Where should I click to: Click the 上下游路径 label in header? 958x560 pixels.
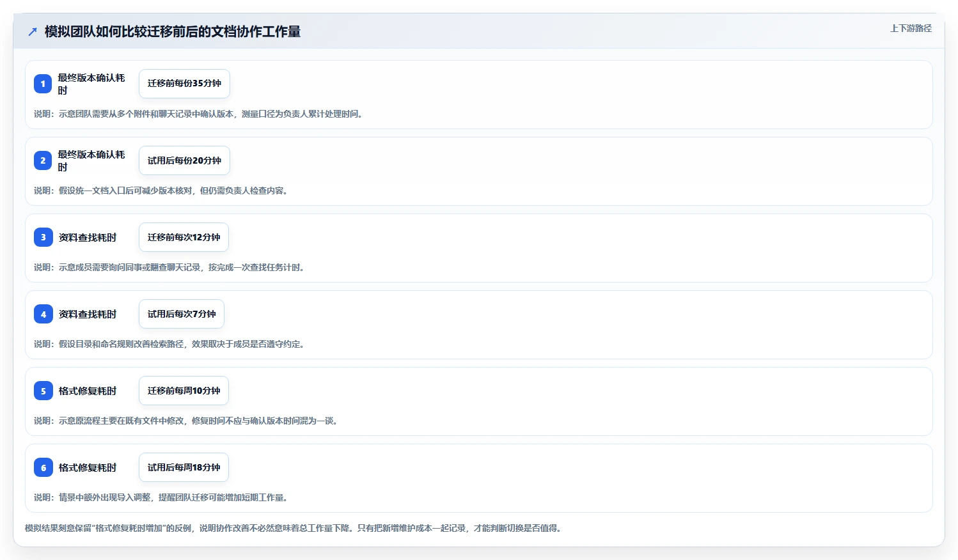[911, 28]
